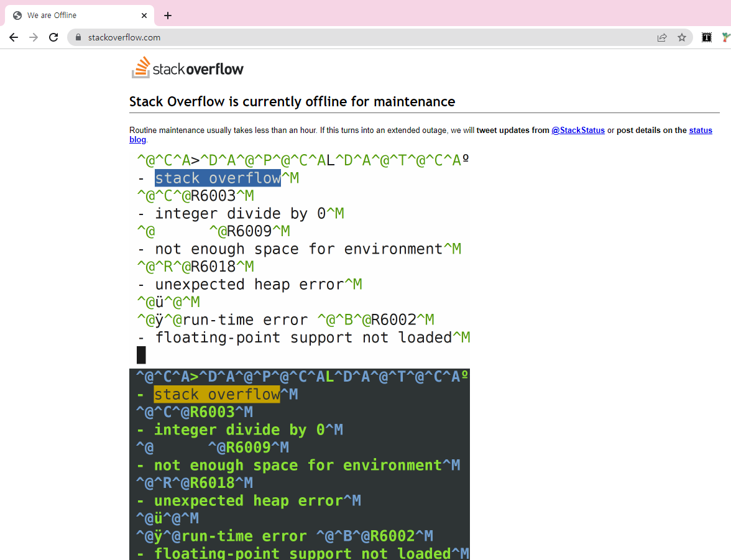
Task: Click first control-character line in dark terminal
Action: [x=302, y=377]
